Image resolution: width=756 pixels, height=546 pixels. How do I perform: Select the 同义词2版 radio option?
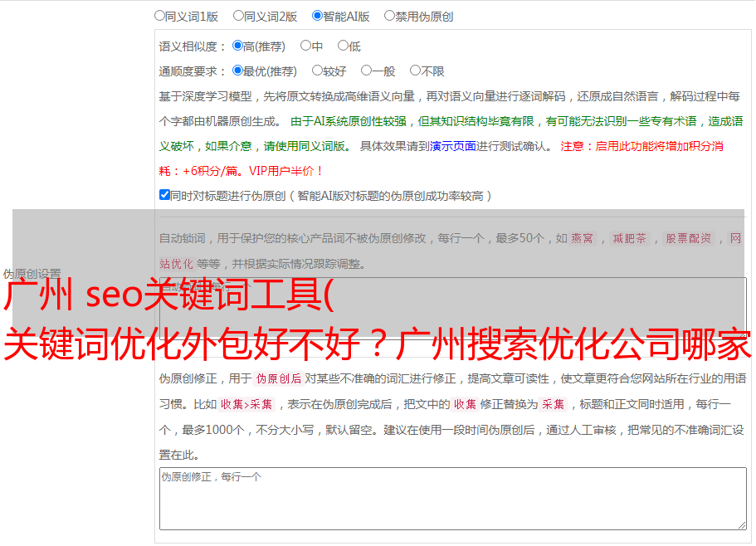coord(238,16)
